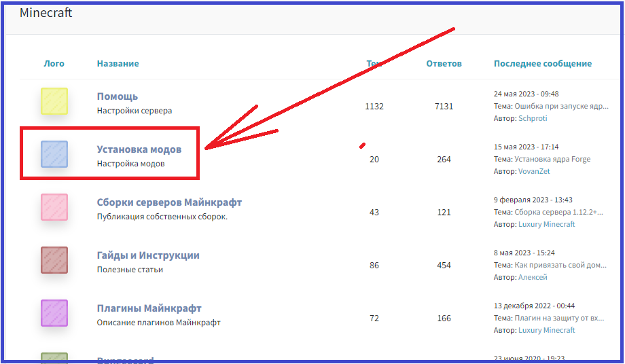Open the Установка модов section
Image resolution: width=625 pixels, height=364 pixels.
(x=139, y=149)
